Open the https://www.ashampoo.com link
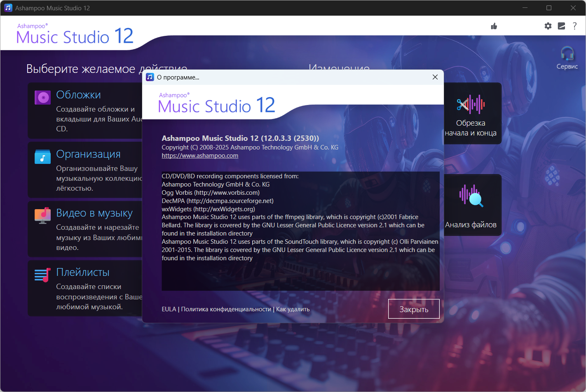 200,156
